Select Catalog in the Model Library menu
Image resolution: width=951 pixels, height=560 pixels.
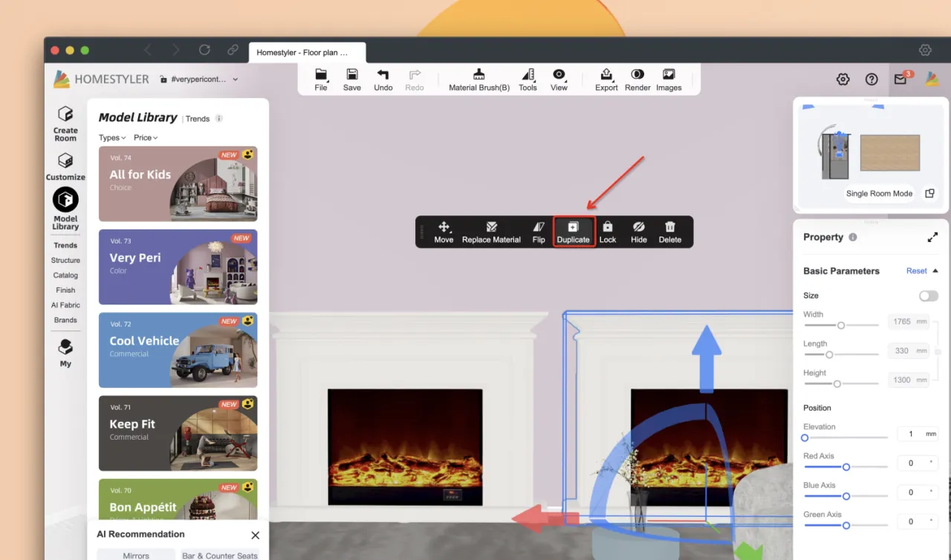pos(65,276)
